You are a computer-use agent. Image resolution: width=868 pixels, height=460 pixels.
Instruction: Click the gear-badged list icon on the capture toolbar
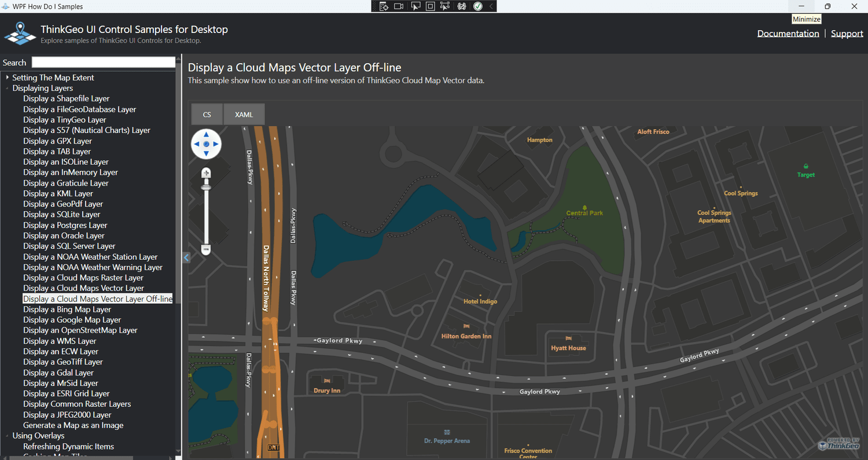383,6
